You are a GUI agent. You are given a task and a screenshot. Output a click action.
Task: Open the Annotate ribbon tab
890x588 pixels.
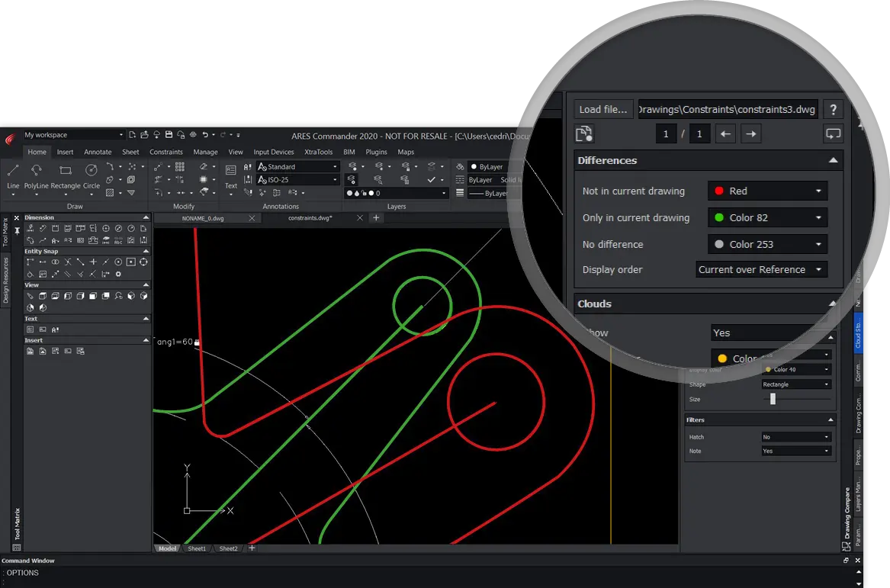point(98,152)
